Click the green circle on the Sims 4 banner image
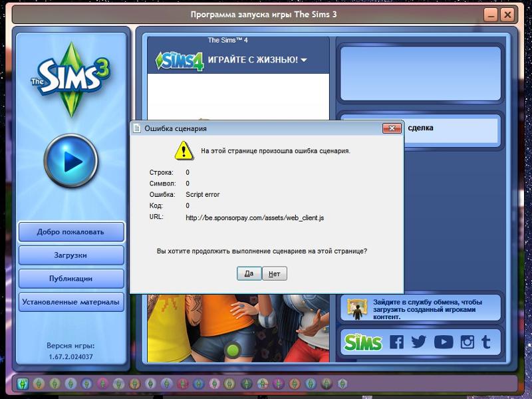This screenshot has height=399, width=532. tap(233, 350)
